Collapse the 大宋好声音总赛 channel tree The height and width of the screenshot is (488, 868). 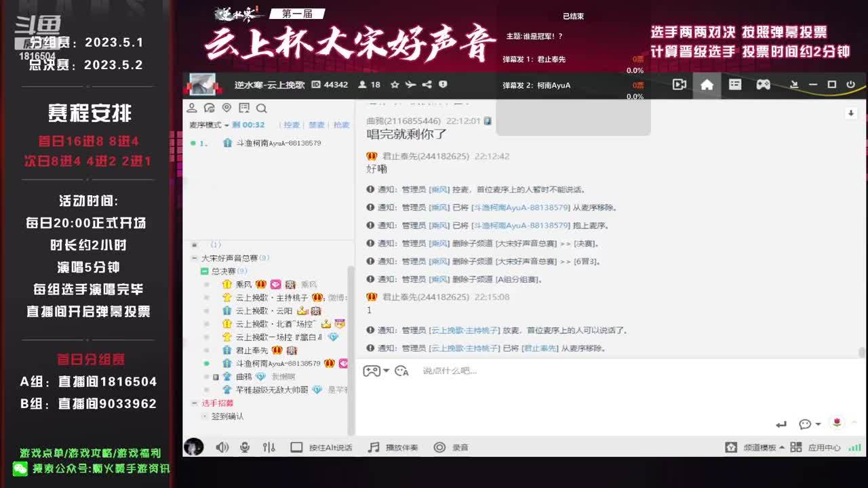coord(194,258)
